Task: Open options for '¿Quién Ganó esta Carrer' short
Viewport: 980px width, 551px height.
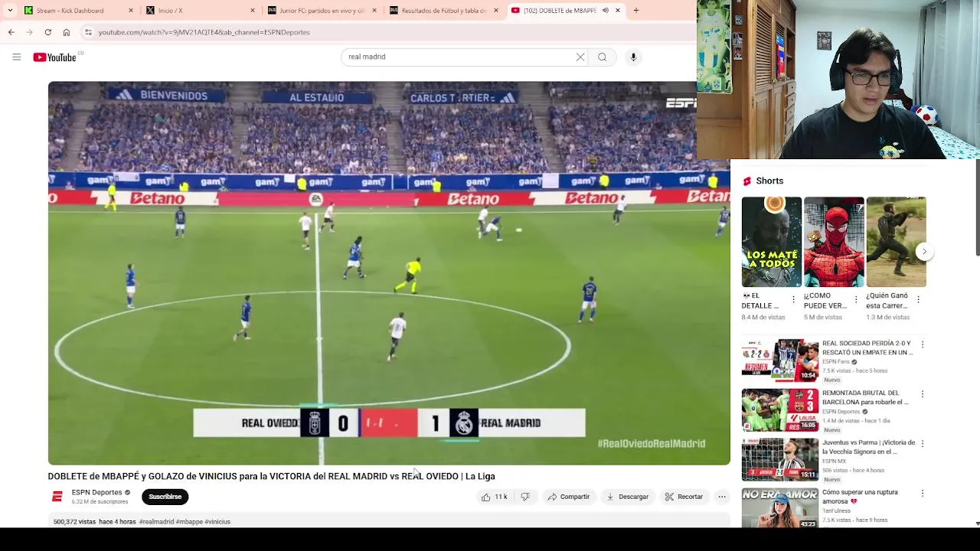Action: click(918, 299)
